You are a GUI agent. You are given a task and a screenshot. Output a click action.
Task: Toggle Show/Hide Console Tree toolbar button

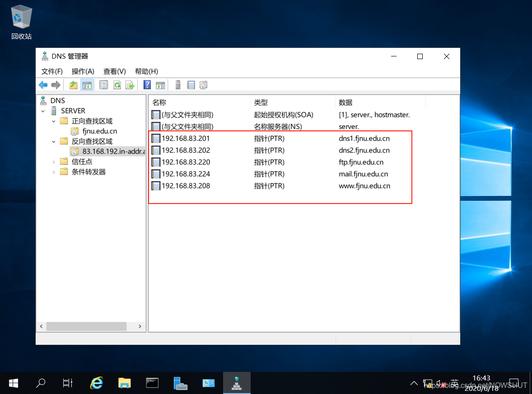[x=87, y=85]
